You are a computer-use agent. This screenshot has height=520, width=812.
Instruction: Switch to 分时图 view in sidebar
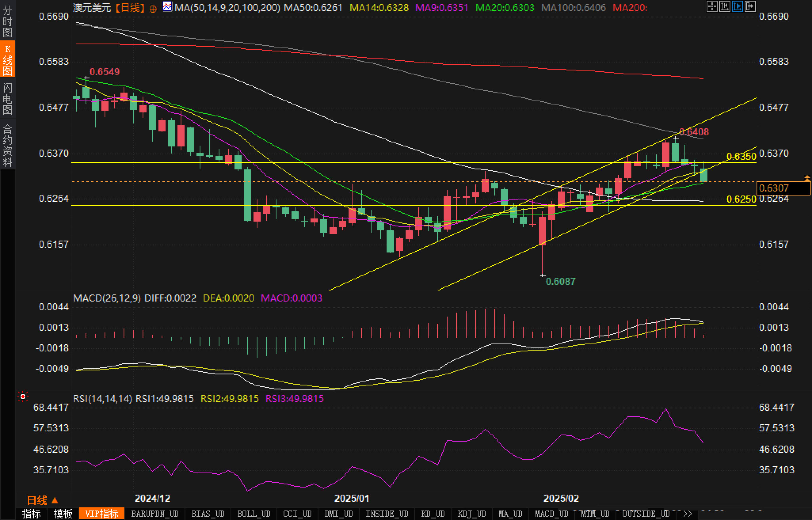tap(7, 21)
